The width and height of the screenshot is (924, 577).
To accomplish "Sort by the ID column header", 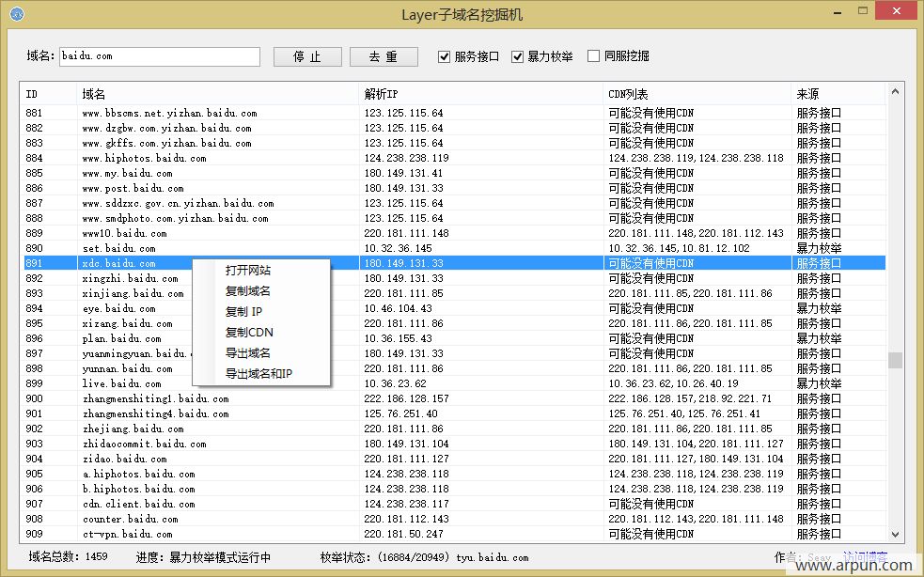I will click(x=50, y=94).
